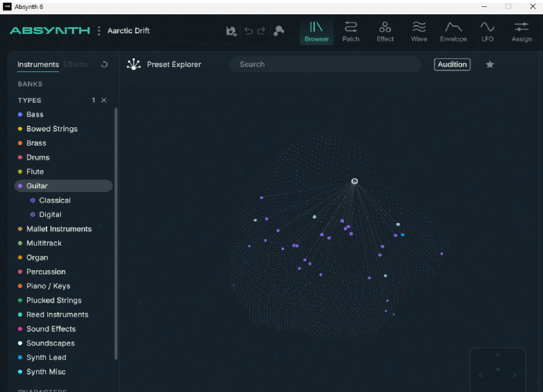Viewport: 543px width, 392px height.
Task: Open the Effect view
Action: [385, 32]
